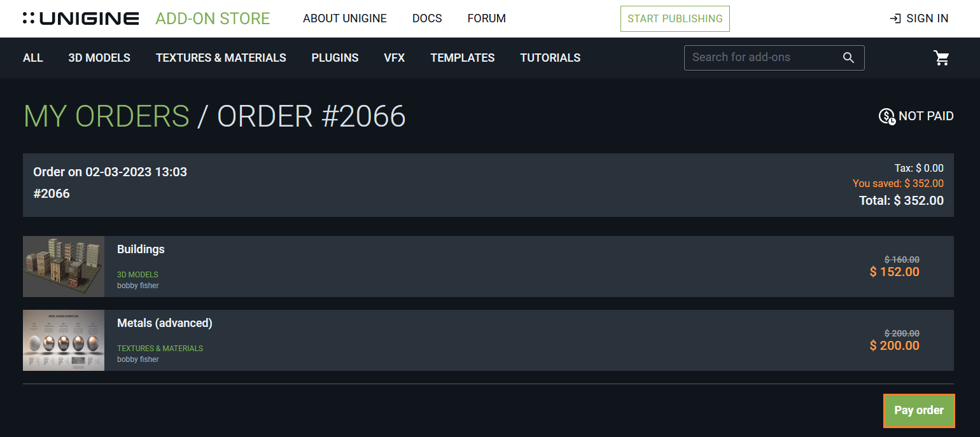Image resolution: width=980 pixels, height=437 pixels.
Task: Click the order date 02-03-2023 13:03
Action: [136, 172]
